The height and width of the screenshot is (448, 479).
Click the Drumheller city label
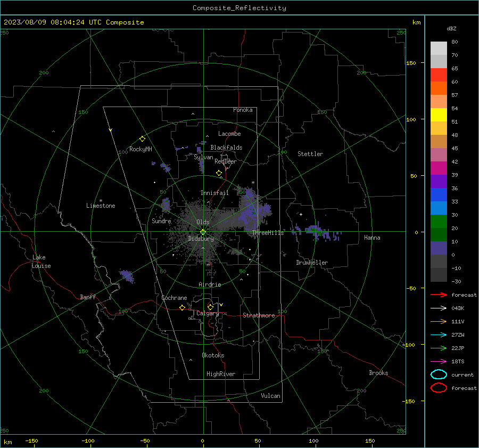coord(312,263)
